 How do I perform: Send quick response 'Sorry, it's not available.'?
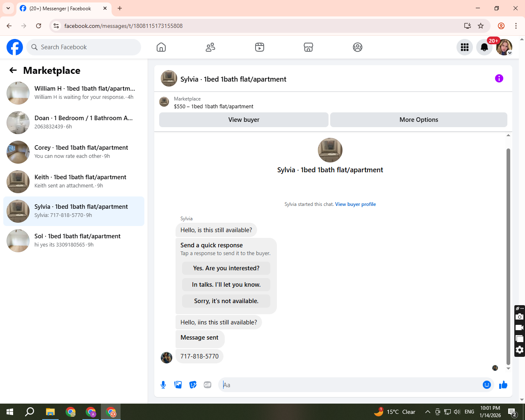[226, 301]
